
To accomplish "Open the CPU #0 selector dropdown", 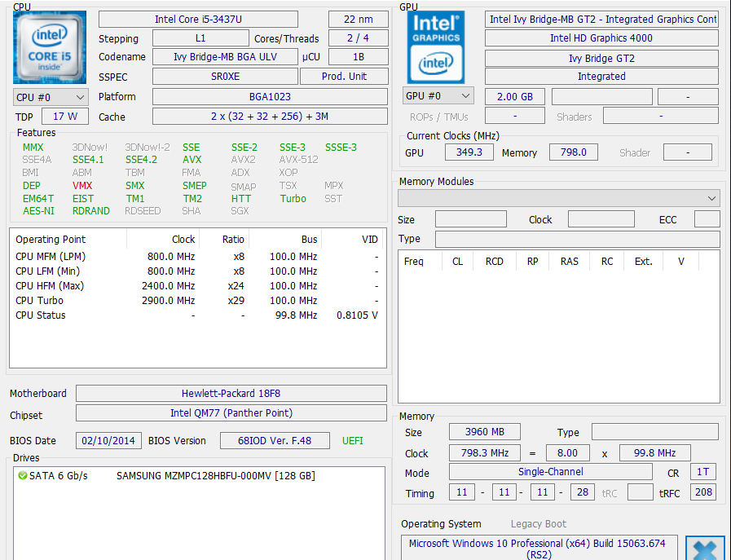I will click(x=51, y=98).
